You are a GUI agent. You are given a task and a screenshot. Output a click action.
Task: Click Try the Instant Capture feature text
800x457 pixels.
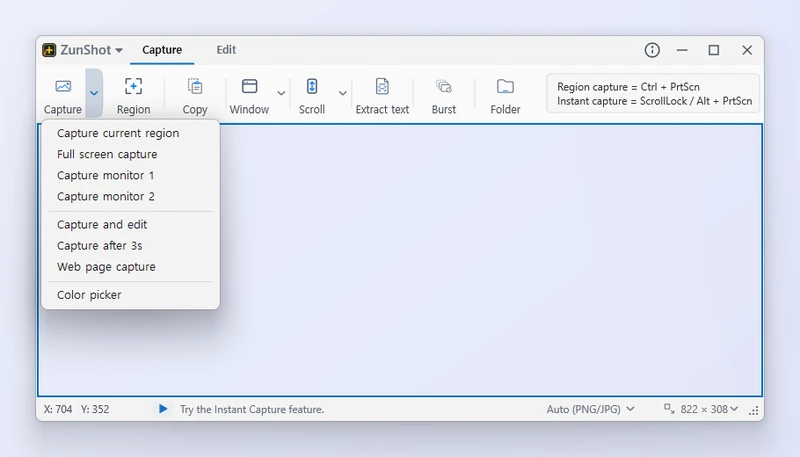252,409
